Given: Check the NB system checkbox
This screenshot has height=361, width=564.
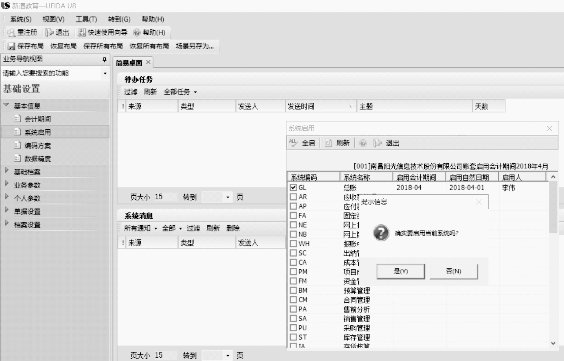Looking at the screenshot, I should point(294,234).
